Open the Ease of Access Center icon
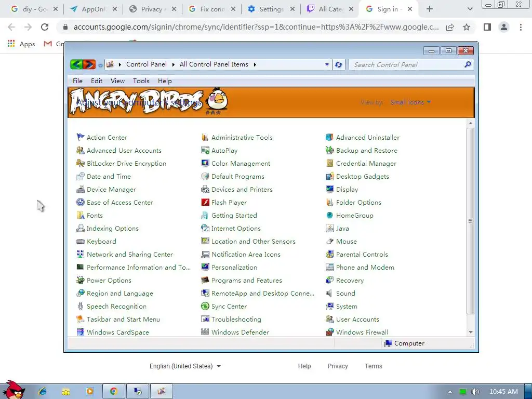Viewport: 532px width, 399px height. click(x=81, y=202)
